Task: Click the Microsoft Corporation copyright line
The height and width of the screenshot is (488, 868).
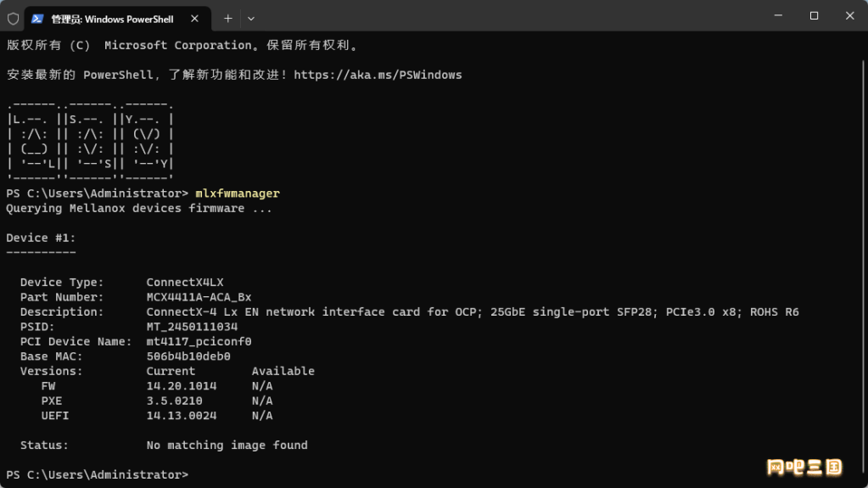Action: 183,46
